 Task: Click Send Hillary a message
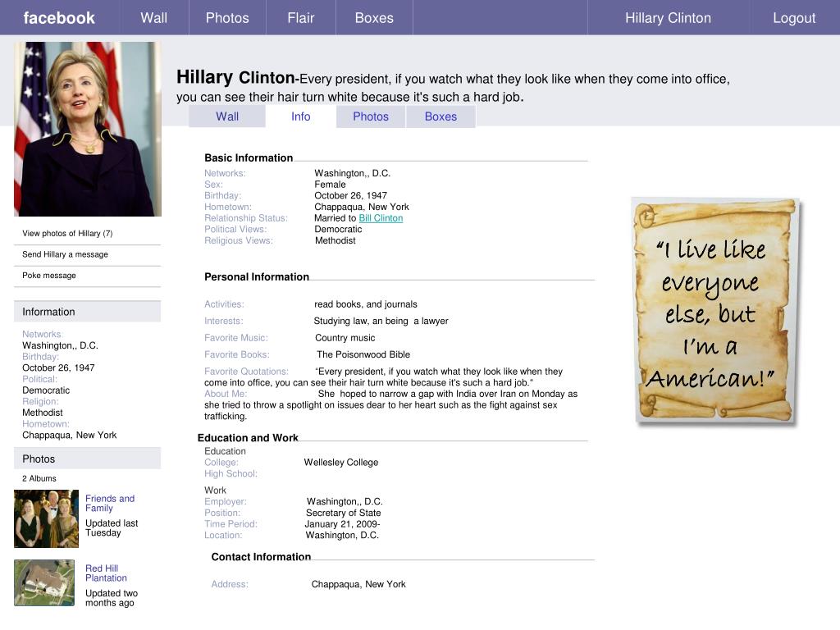coord(65,254)
